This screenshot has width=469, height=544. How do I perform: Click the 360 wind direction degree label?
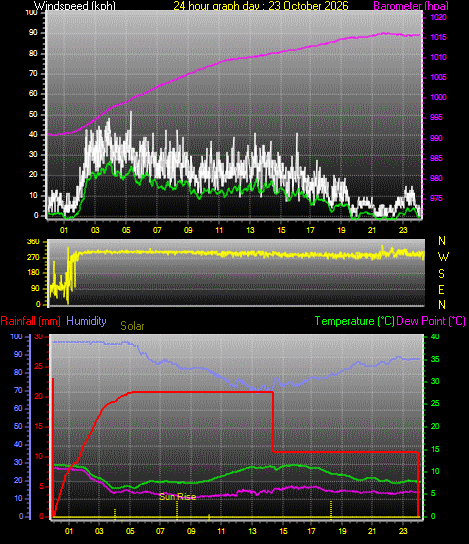33,242
